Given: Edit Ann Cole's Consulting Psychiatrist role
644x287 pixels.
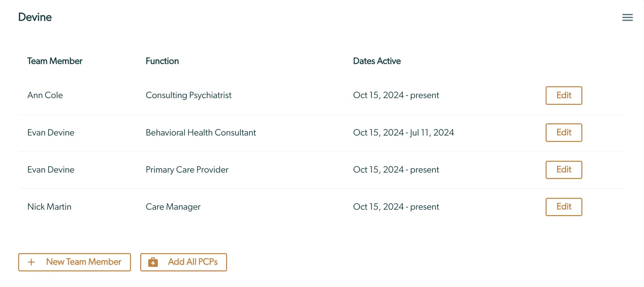Looking at the screenshot, I should 563,95.
